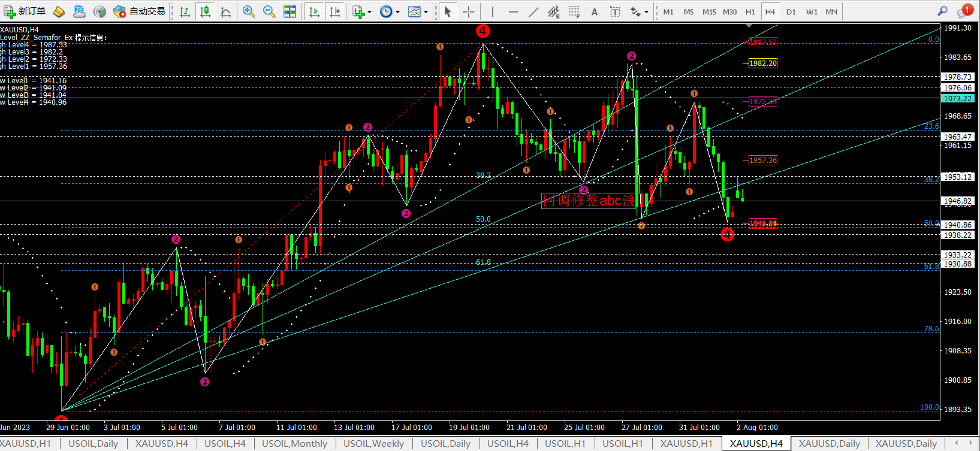Click the add indicators icon
This screenshot has width=980, height=451.
pyautogui.click(x=358, y=11)
